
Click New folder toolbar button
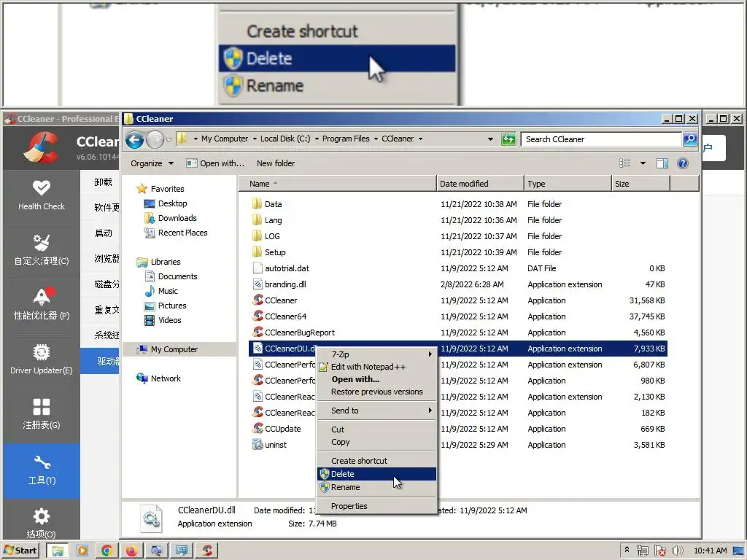275,163
